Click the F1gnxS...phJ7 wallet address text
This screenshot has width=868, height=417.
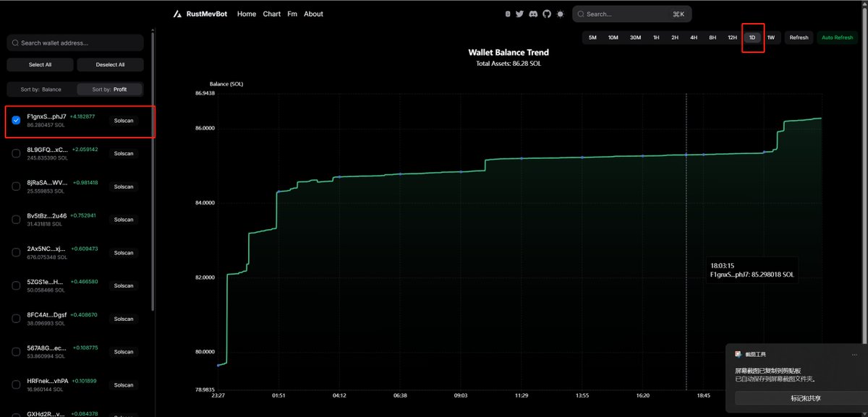click(46, 116)
